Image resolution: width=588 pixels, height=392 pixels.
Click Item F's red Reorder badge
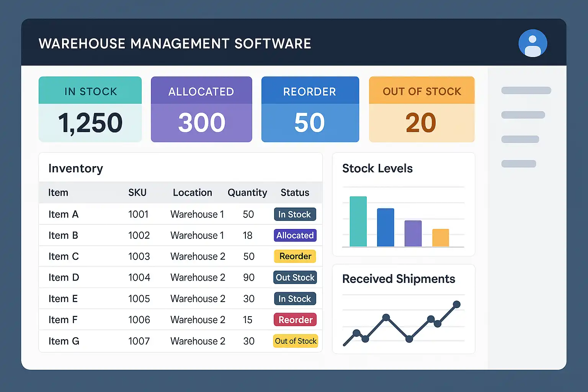[x=295, y=320]
